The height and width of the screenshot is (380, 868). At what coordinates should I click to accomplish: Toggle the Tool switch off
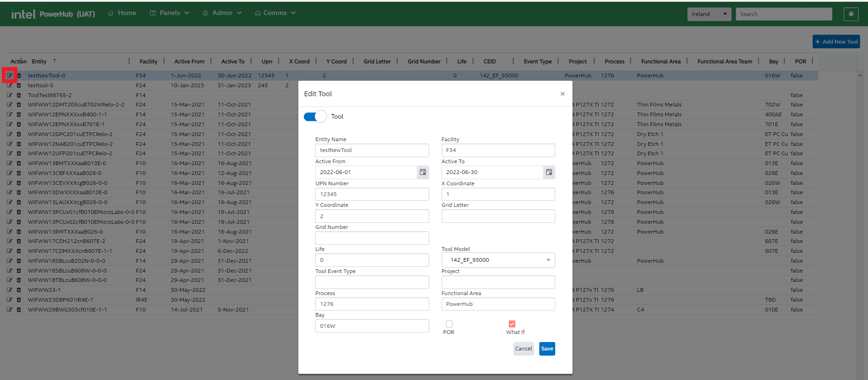point(315,117)
